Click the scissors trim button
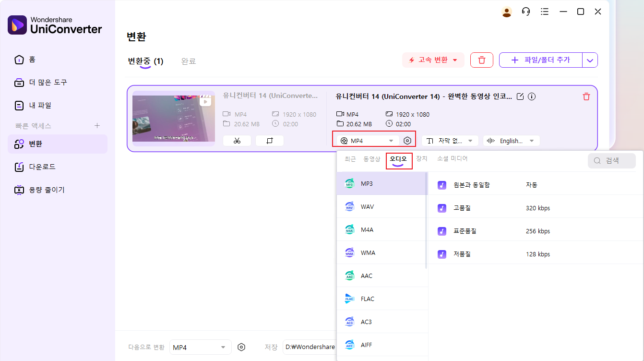Image resolution: width=644 pixels, height=361 pixels. tap(237, 141)
